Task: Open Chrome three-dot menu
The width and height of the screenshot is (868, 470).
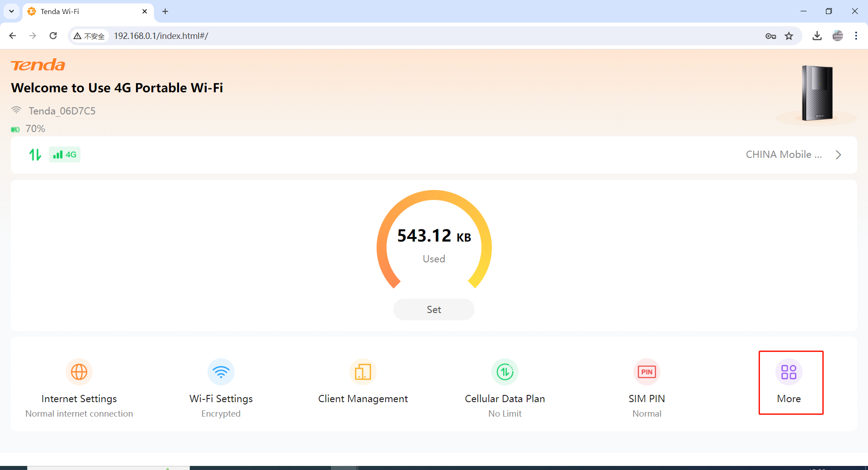Action: tap(856, 36)
